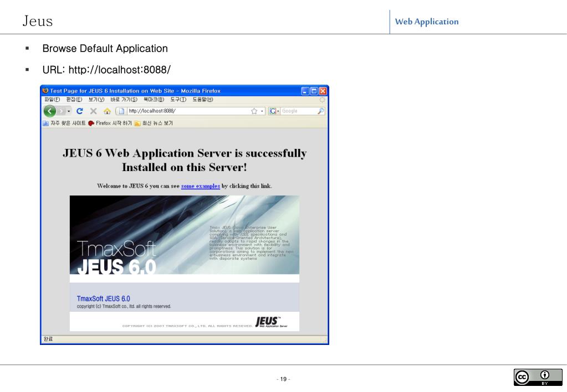Screen dimensions: 567x392
Task: Click the magnifier search icon
Action: (321, 111)
